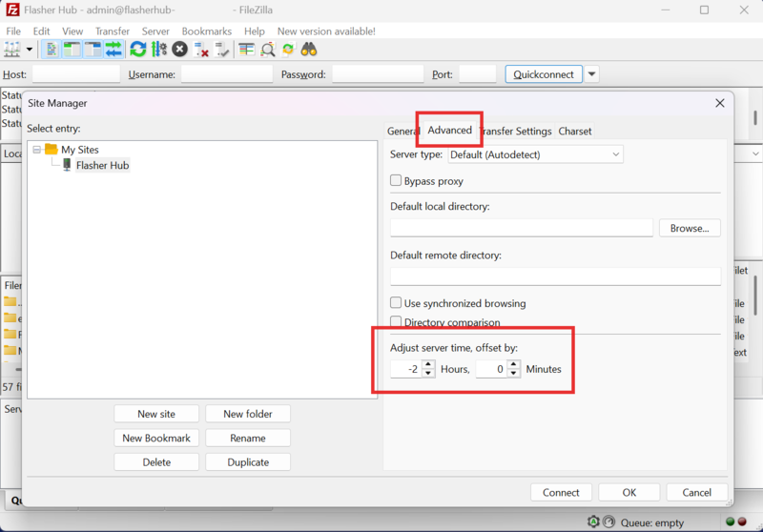This screenshot has height=532, width=763.
Task: Browse for default local directory
Action: 690,228
